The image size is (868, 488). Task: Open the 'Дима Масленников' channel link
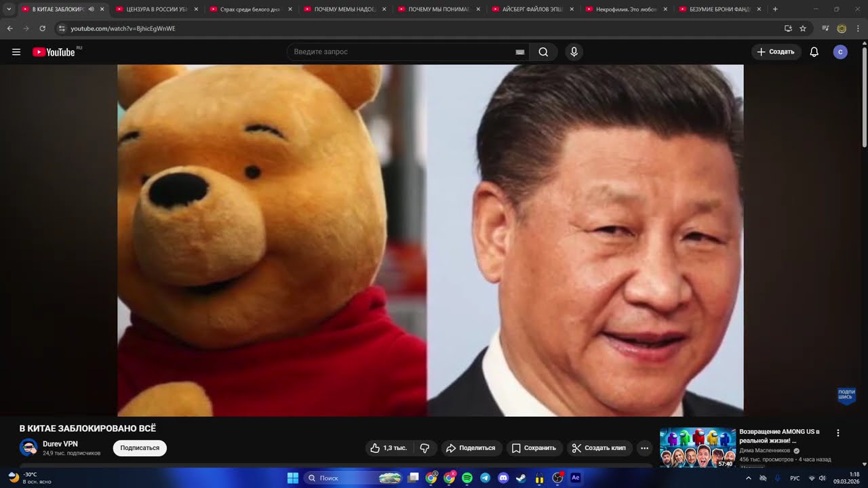765,450
